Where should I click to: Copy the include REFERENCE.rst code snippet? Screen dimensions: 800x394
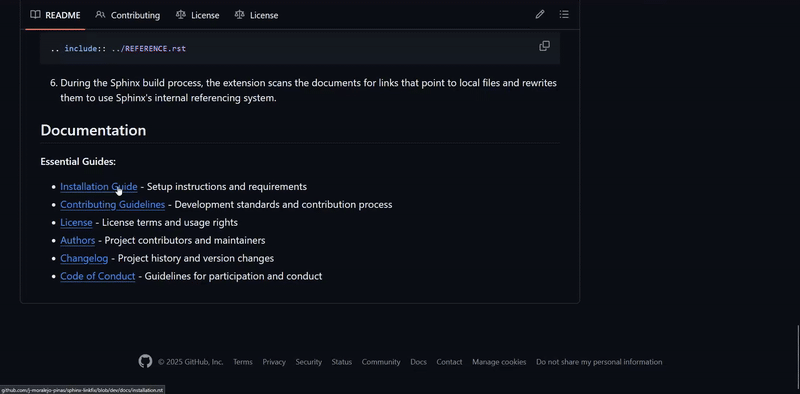tap(544, 46)
